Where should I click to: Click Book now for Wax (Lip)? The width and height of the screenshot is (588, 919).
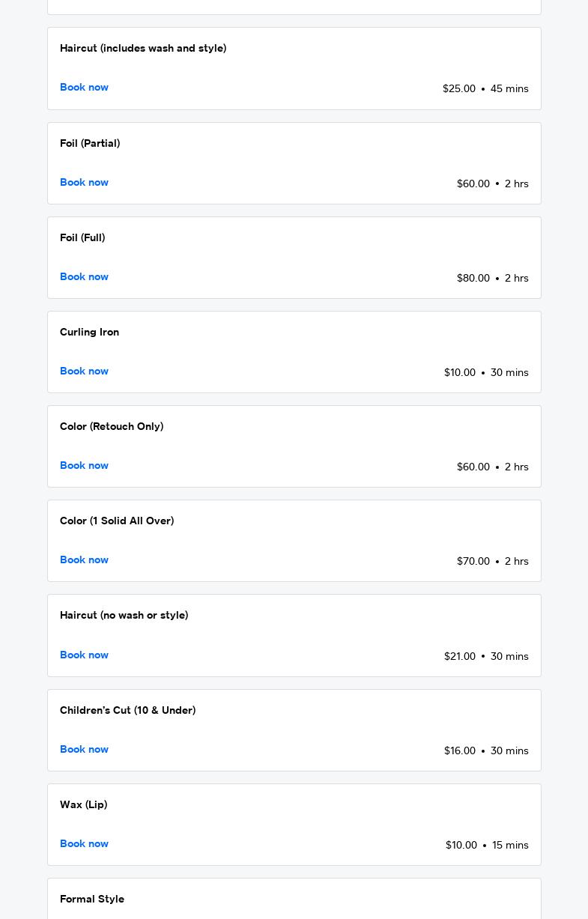[84, 844]
